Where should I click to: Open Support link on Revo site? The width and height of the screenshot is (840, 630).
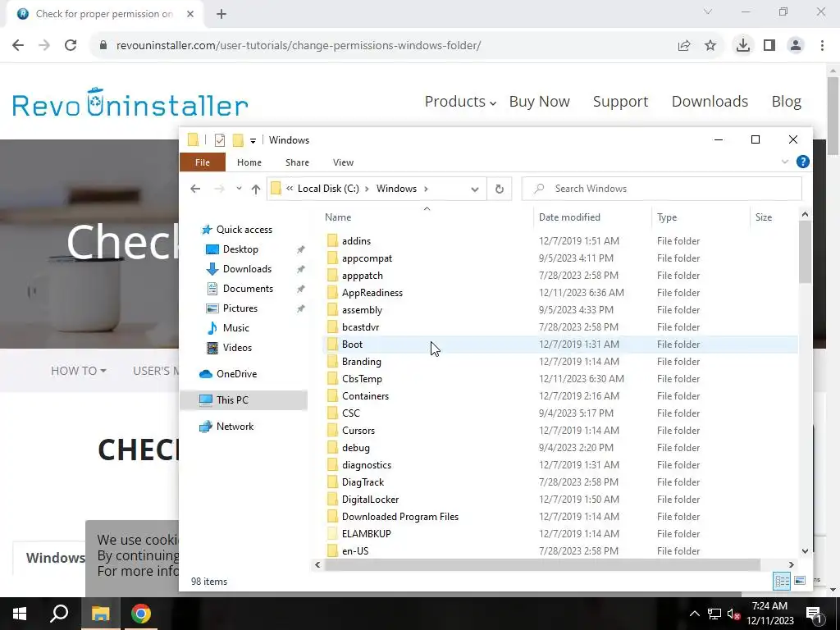coord(620,101)
